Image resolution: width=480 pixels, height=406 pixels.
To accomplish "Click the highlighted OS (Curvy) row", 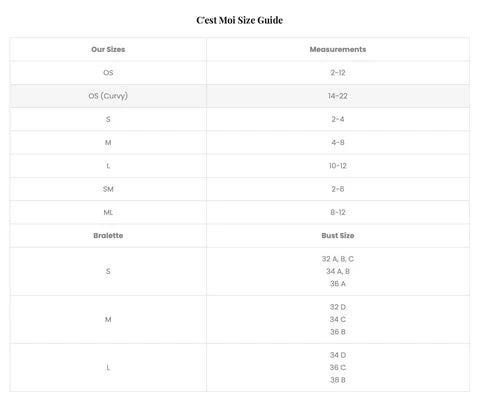I will click(239, 96).
